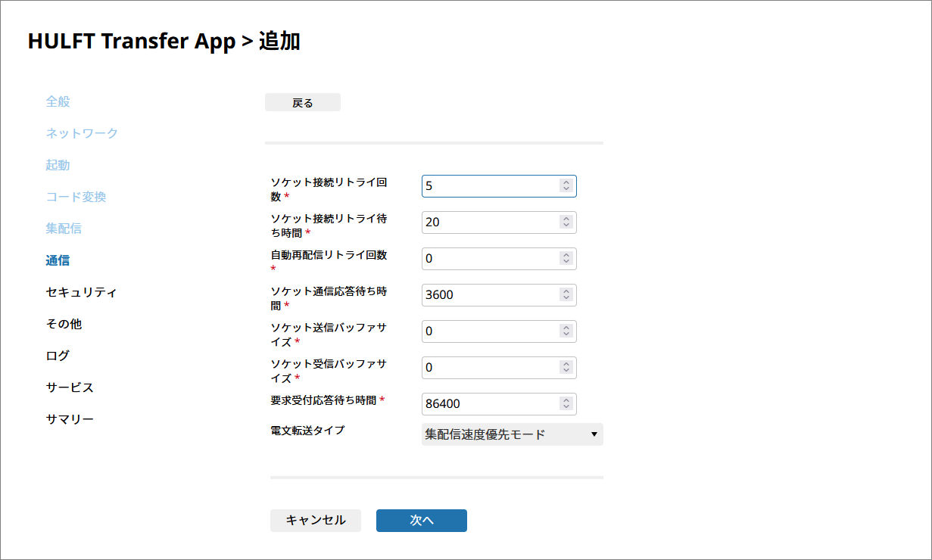Click stepper arrows on 要求受付応答待ち時間 field
This screenshot has width=932, height=560.
566,404
